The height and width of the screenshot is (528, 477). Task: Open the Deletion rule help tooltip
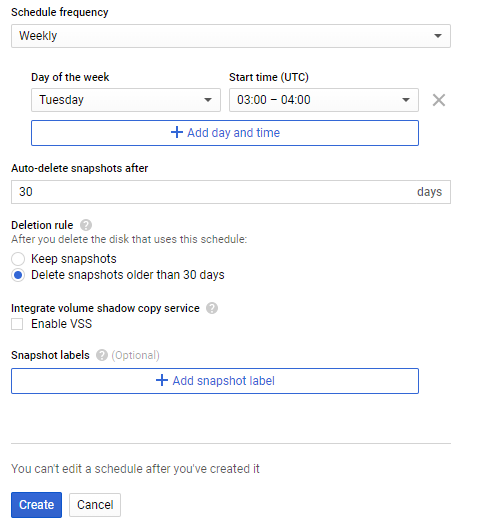86,225
